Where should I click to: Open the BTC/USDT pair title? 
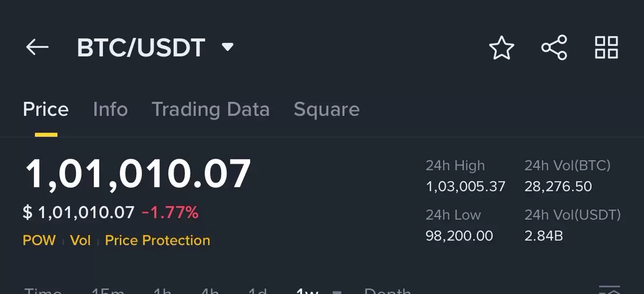click(x=141, y=48)
